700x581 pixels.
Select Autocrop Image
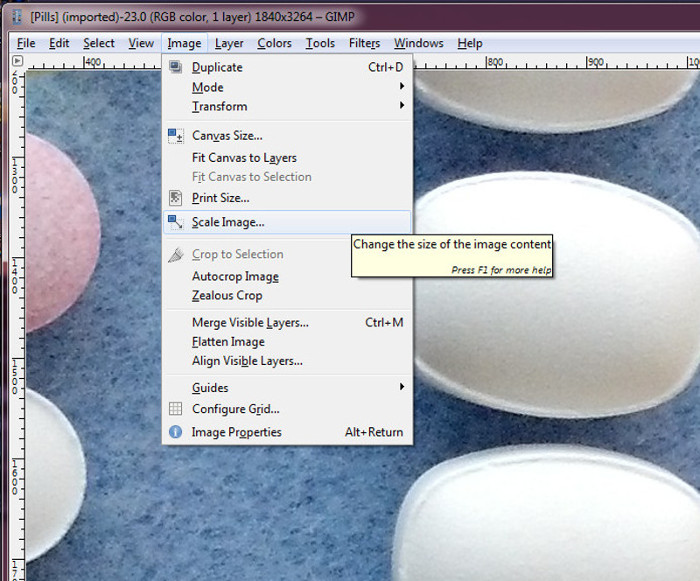click(235, 277)
